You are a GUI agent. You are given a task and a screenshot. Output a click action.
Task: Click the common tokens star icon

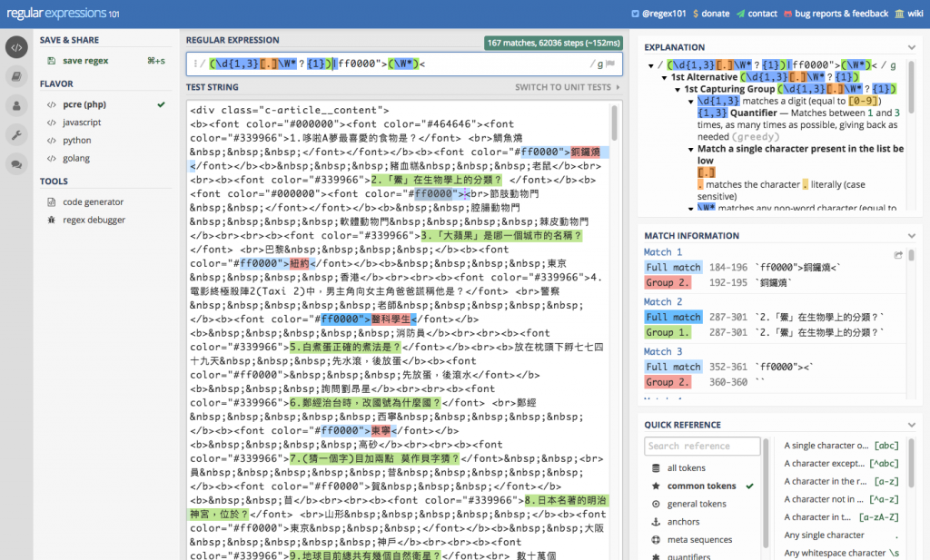pyautogui.click(x=656, y=486)
